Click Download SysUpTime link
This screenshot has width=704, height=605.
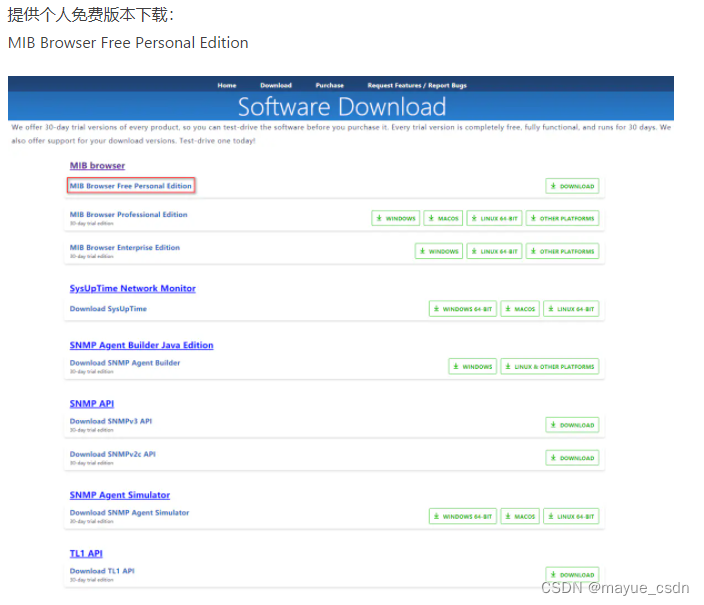[x=108, y=309]
